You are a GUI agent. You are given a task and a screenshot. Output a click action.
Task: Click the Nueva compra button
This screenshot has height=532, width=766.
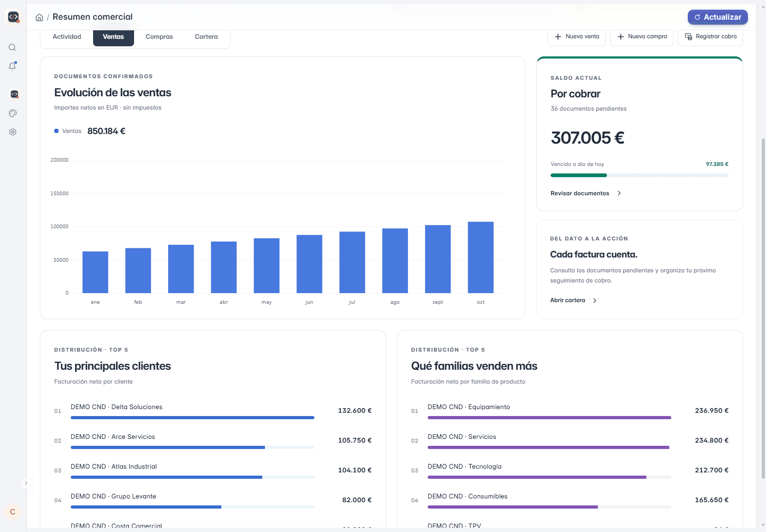pos(642,37)
